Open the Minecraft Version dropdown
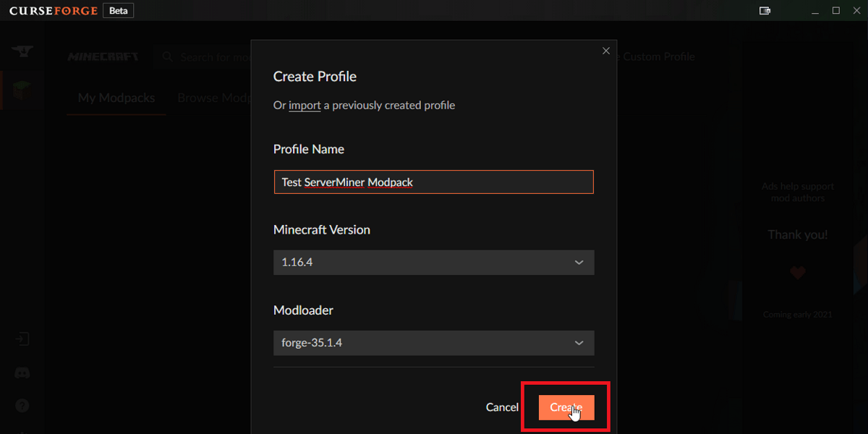The width and height of the screenshot is (868, 434). (433, 262)
